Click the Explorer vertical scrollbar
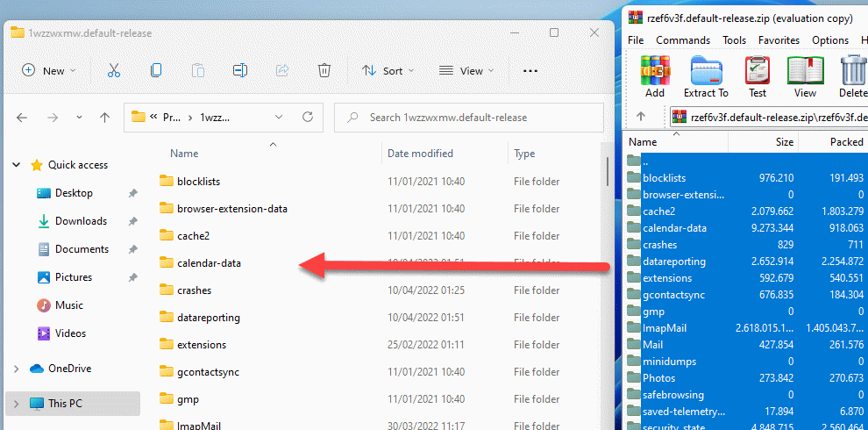The height and width of the screenshot is (430, 868). pyautogui.click(x=608, y=172)
